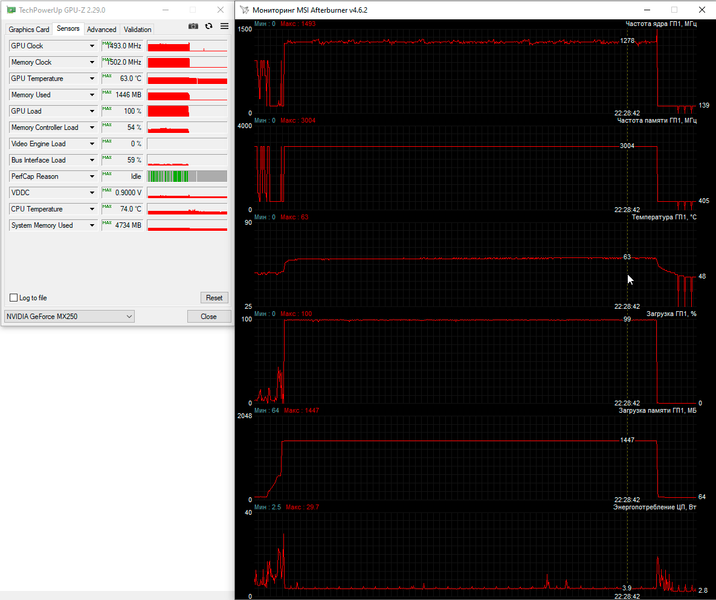Open the Validation tab

pos(137,29)
